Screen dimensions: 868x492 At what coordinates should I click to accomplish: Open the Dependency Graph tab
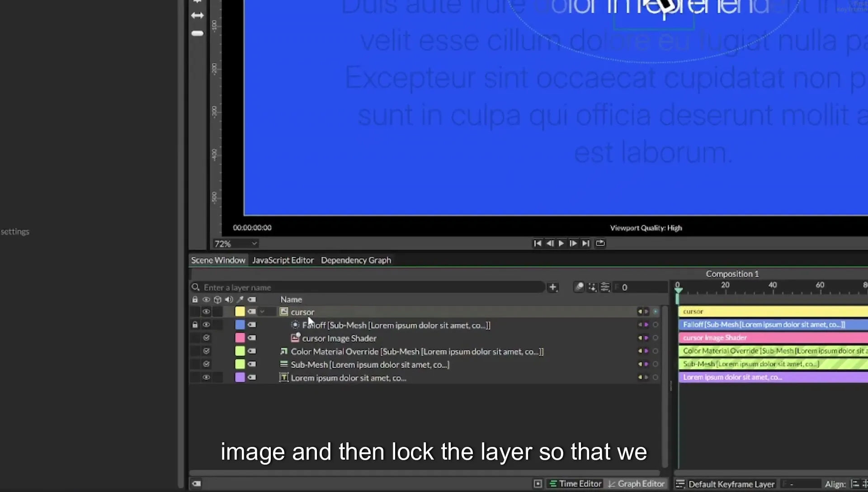coord(356,260)
